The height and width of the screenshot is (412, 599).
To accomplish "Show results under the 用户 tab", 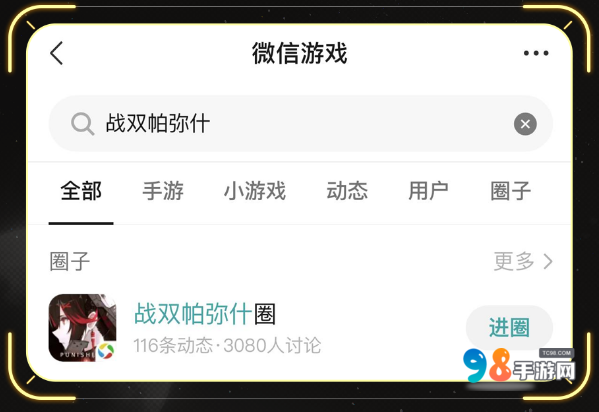I will click(x=428, y=191).
